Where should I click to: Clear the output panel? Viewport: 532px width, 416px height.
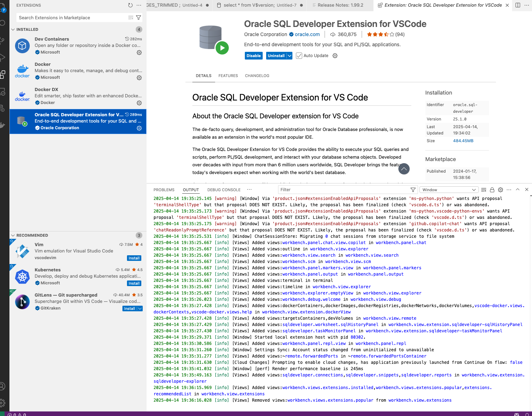tap(484, 190)
